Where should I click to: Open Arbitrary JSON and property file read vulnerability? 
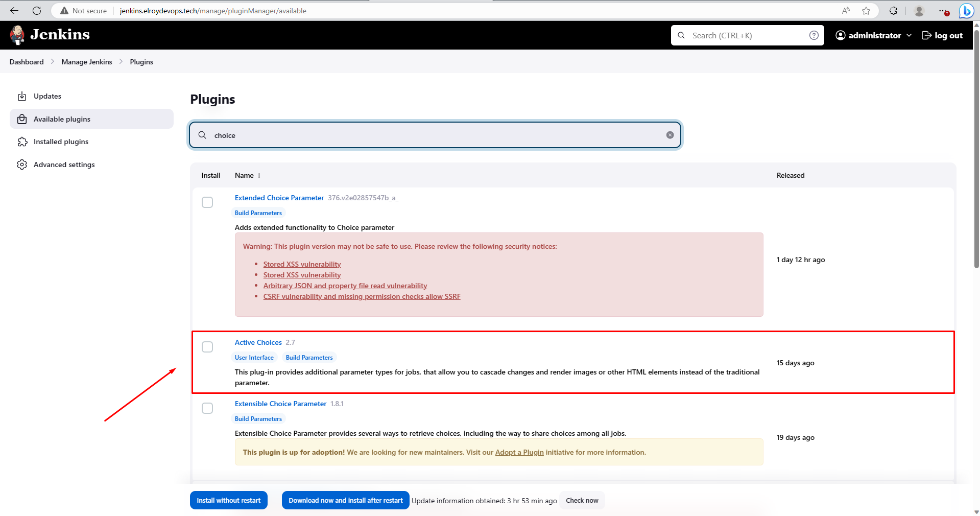coord(345,286)
